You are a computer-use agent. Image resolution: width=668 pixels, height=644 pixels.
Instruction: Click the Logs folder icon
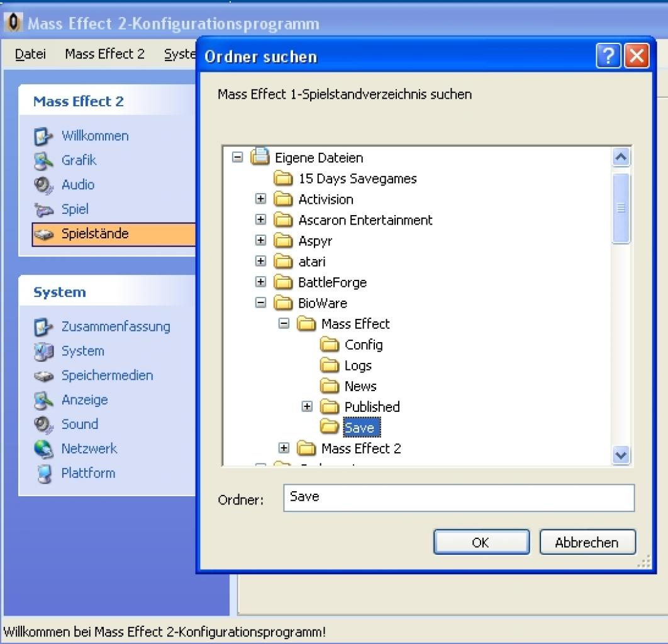pyautogui.click(x=330, y=365)
